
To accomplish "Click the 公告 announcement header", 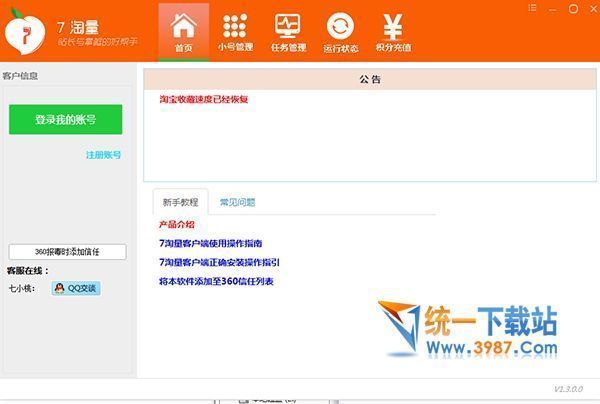I will (x=370, y=79).
